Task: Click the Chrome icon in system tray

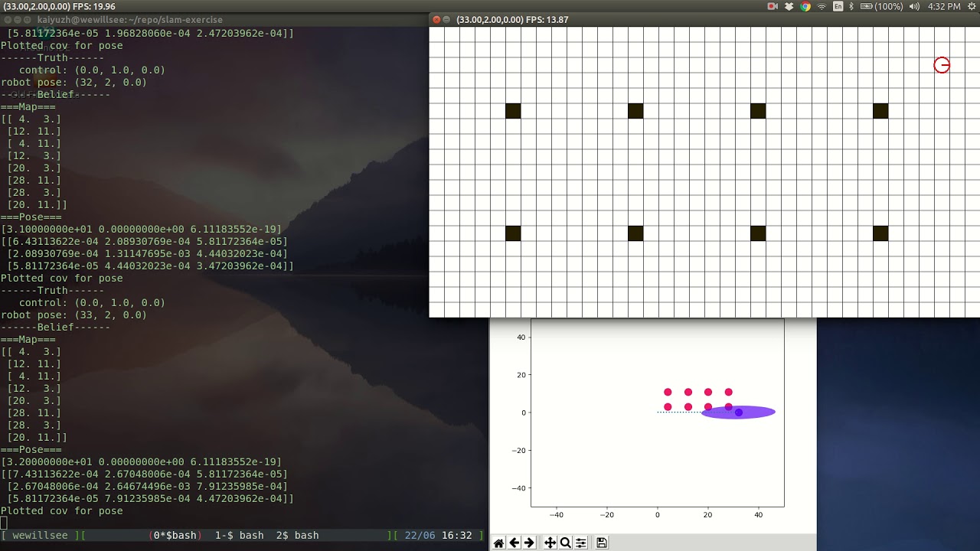Action: (805, 6)
